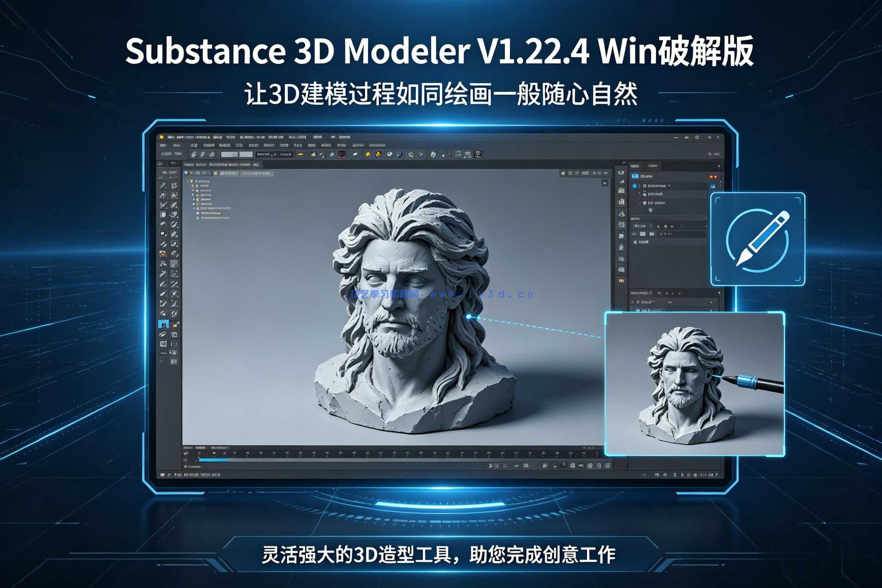The height and width of the screenshot is (588, 882).
Task: Select the document tab above the viewport
Action: coord(222,164)
